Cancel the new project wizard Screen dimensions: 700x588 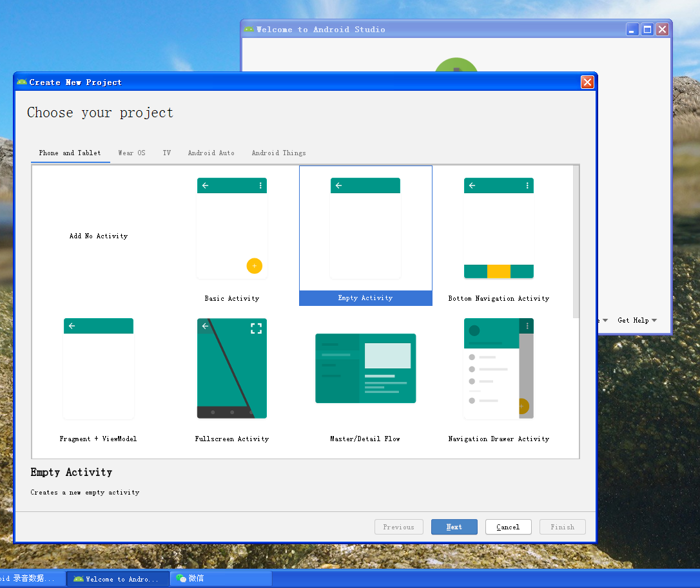tap(508, 527)
